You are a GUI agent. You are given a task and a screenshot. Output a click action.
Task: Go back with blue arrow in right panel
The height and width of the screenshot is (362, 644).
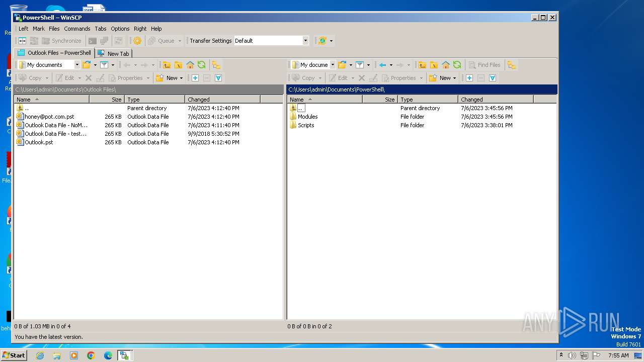click(x=383, y=65)
